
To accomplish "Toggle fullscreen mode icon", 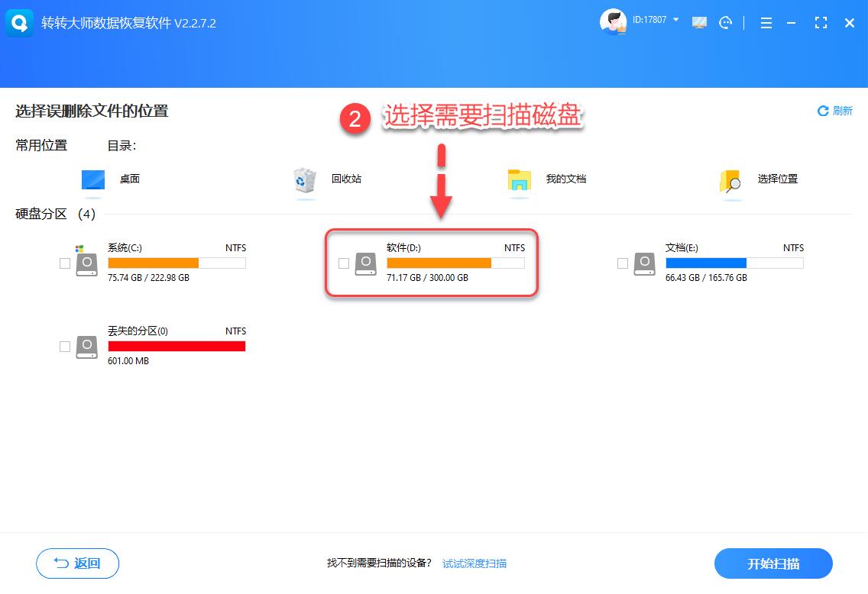I will click(821, 23).
